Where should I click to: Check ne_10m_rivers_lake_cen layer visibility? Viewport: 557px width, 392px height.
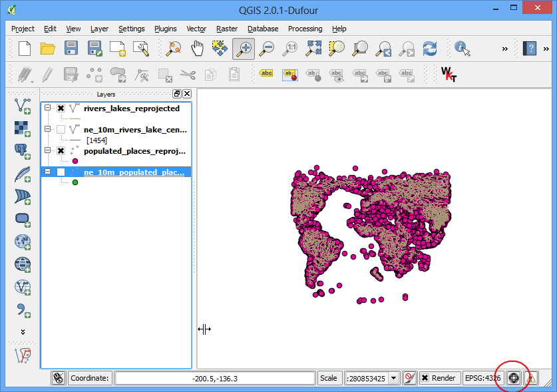tap(61, 129)
